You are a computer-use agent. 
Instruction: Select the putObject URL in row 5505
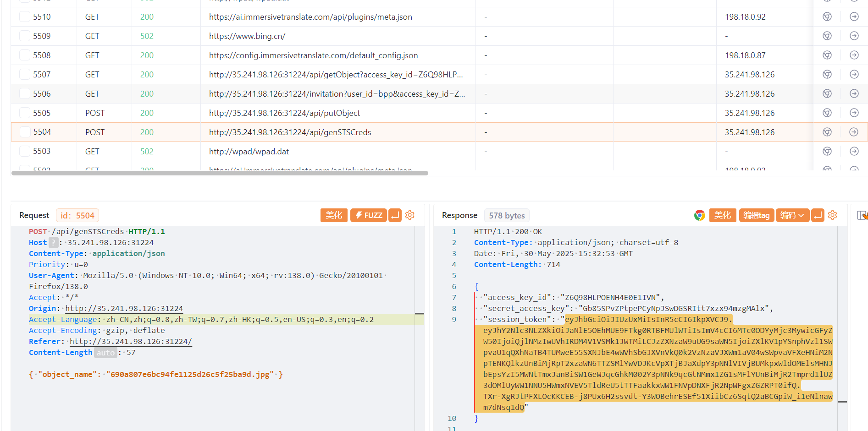284,113
